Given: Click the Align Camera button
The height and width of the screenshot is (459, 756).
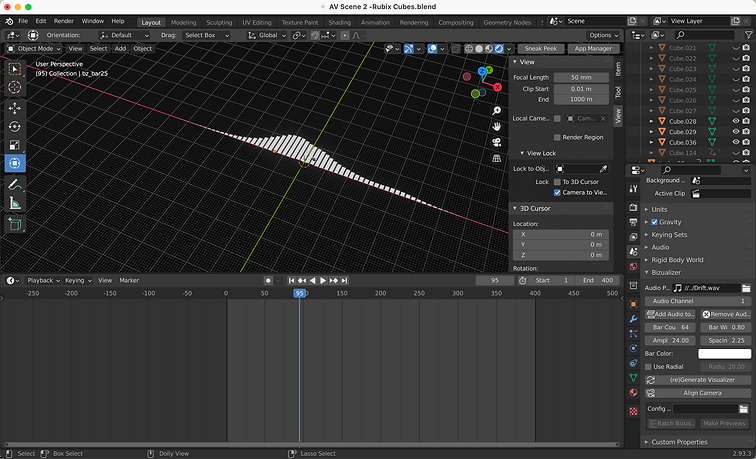Looking at the screenshot, I should pos(698,393).
